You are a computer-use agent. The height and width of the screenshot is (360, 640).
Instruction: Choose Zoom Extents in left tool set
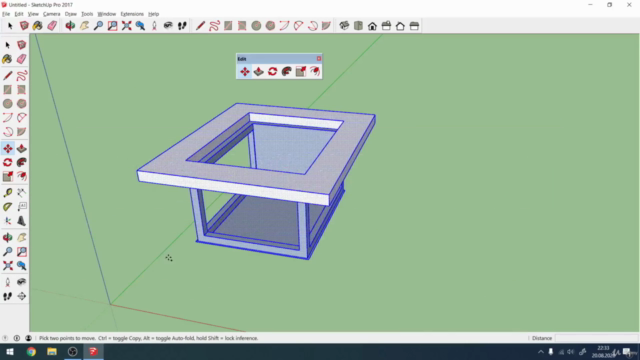click(x=7, y=266)
